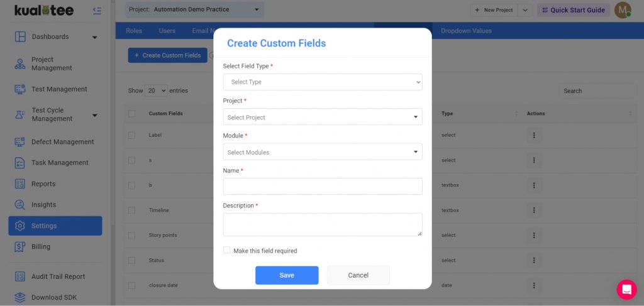Open the Select Field Type dropdown

[x=323, y=82]
